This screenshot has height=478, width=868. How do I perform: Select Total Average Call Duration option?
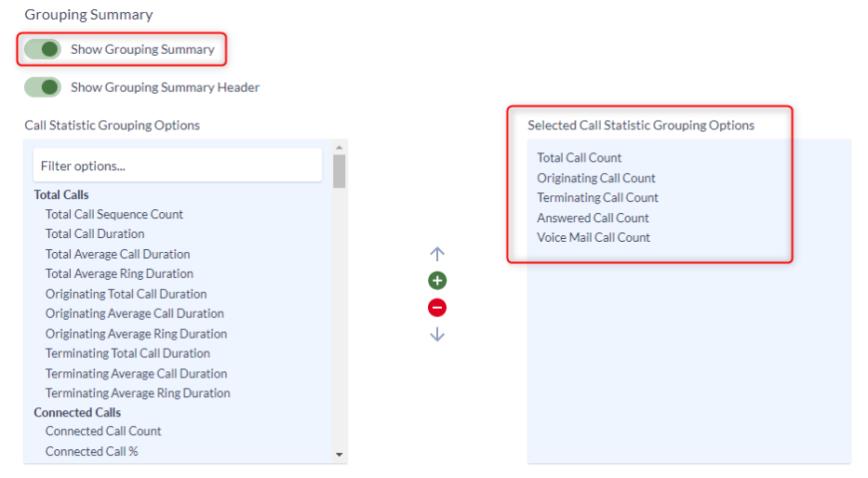[x=117, y=254]
